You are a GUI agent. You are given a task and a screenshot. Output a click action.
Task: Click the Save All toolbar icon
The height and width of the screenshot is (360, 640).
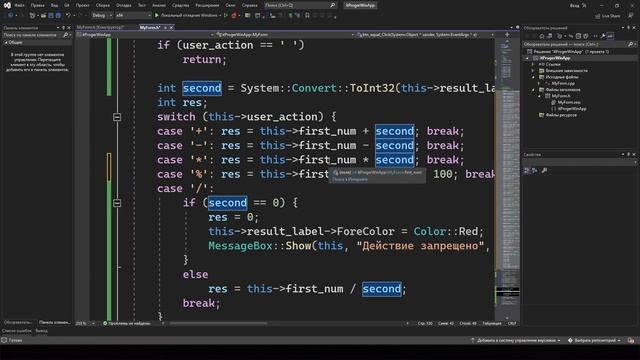(58, 16)
